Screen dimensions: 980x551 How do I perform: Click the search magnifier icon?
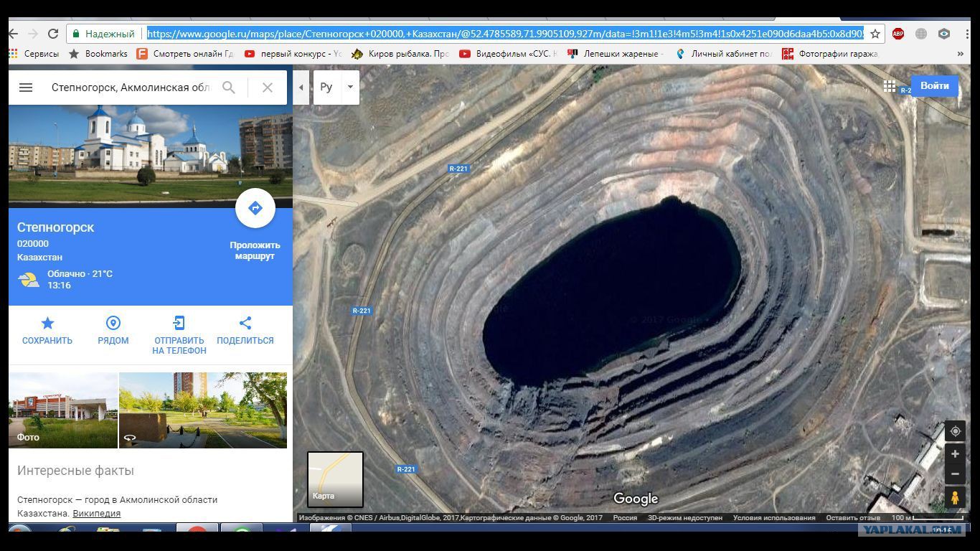tap(229, 88)
